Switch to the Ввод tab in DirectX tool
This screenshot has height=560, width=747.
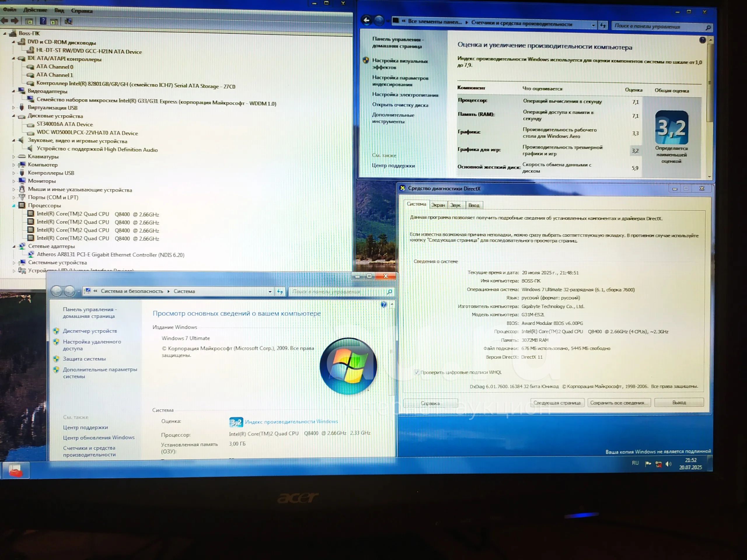coord(474,205)
